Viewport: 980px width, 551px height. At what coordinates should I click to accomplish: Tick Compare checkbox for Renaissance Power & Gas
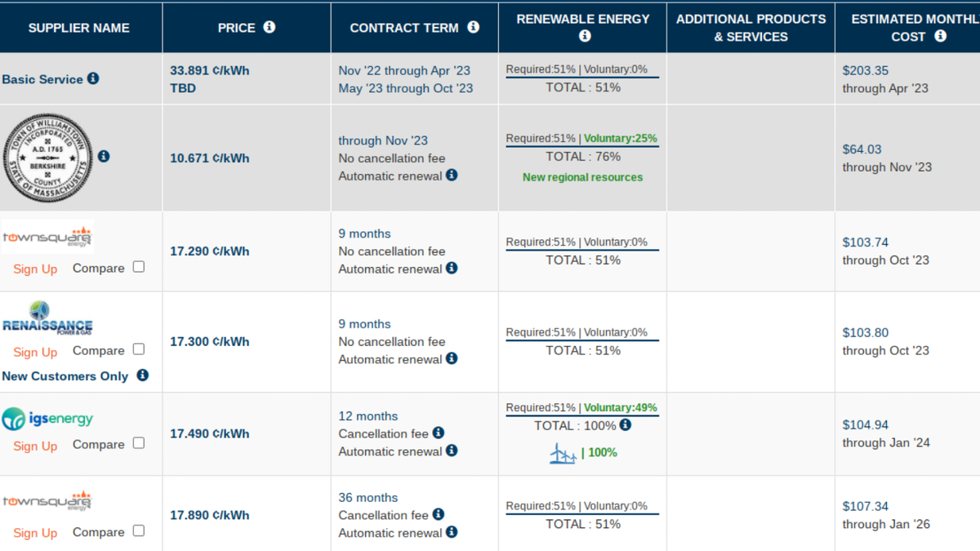coord(139,349)
